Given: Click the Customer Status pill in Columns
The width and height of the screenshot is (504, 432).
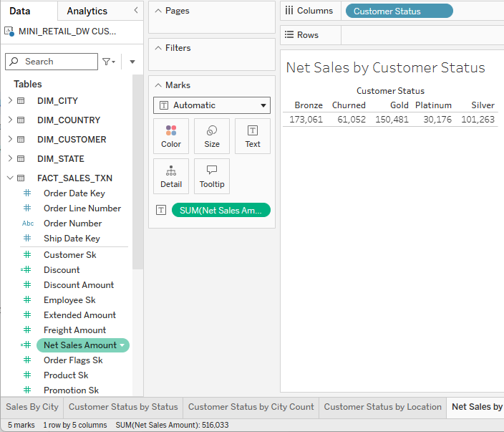Looking at the screenshot, I should point(399,11).
